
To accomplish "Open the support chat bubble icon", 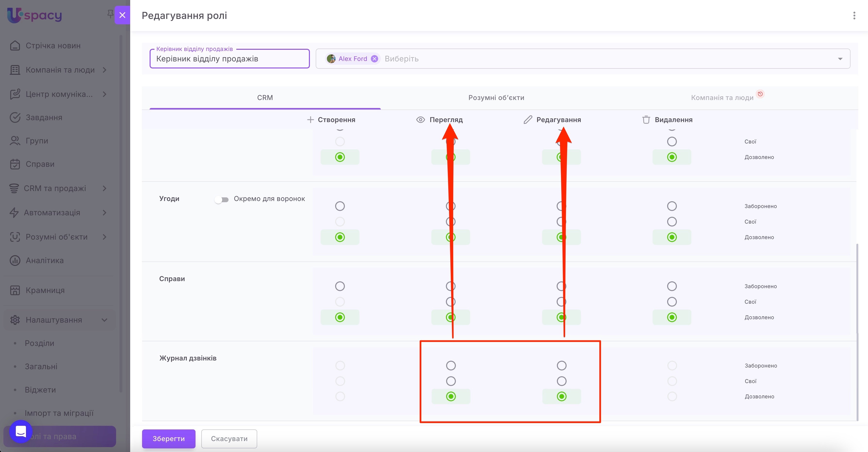I will 21,431.
